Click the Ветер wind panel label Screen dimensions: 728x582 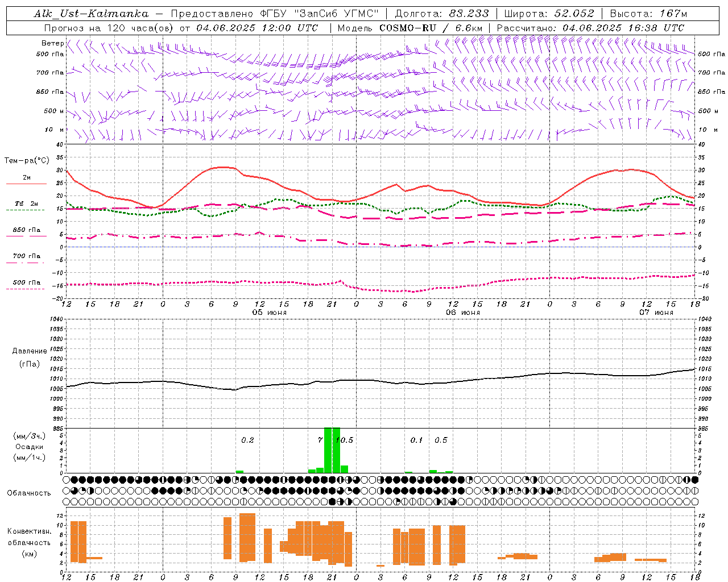tap(52, 43)
